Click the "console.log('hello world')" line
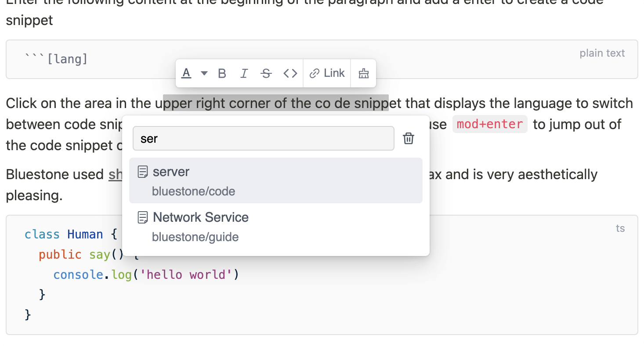 tap(146, 275)
